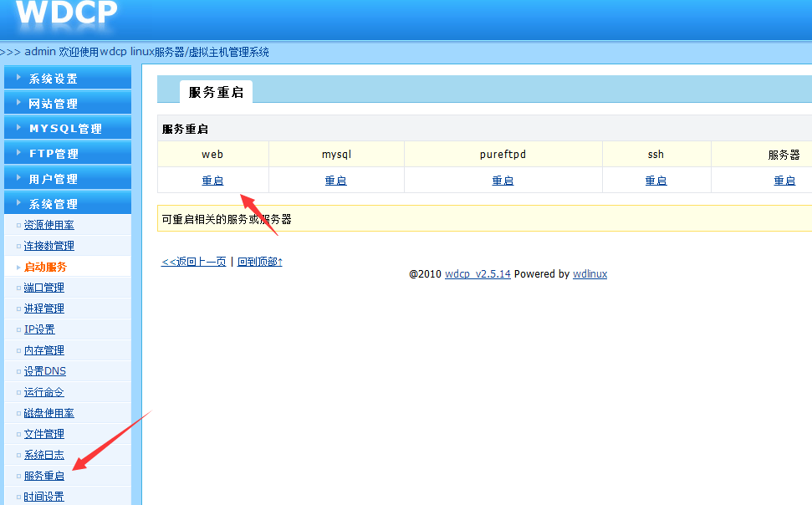812x505 pixels.
Task: Open the 文件管理 link
Action: coord(44,434)
